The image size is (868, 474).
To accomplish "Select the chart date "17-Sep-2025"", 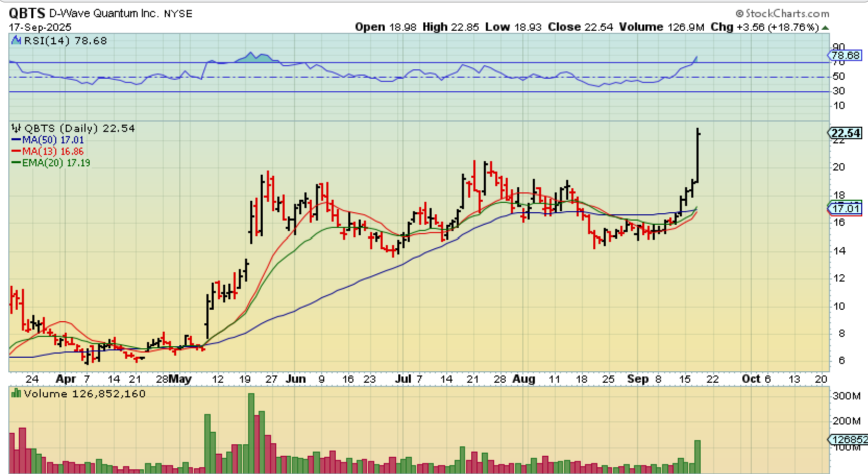I will (40, 27).
